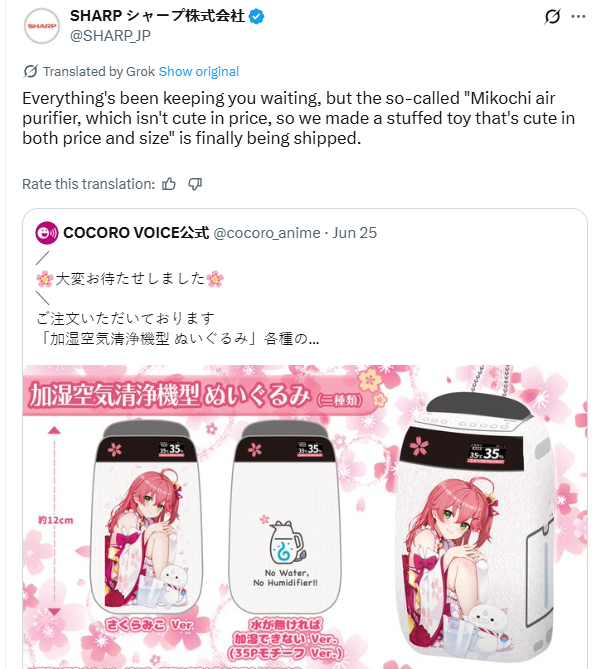The image size is (601, 669).
Task: Click the Grok icon at top right
Action: tap(552, 17)
